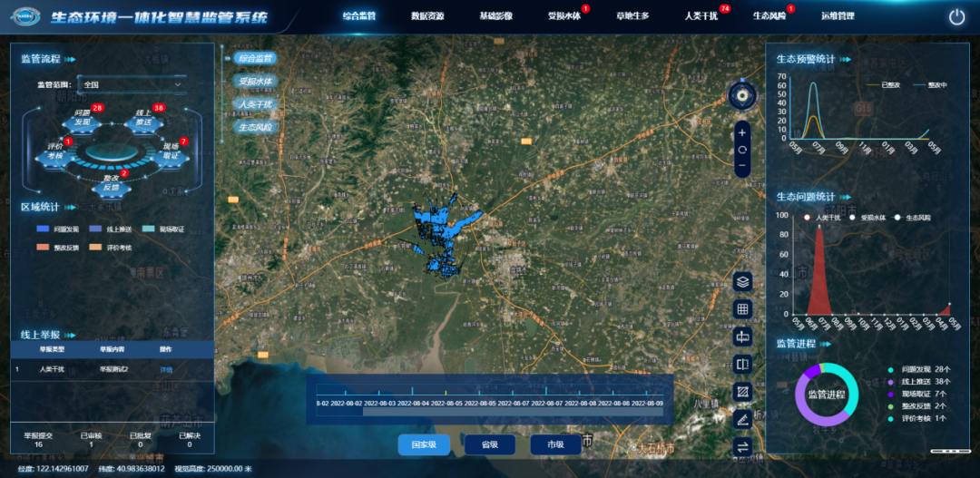
Task: Click the swap arrows switch tool
Action: (742, 447)
